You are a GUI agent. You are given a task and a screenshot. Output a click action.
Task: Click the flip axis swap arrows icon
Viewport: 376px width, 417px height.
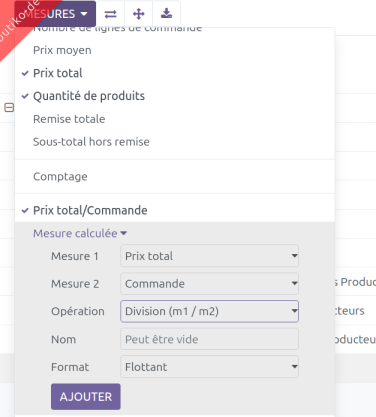(x=110, y=14)
